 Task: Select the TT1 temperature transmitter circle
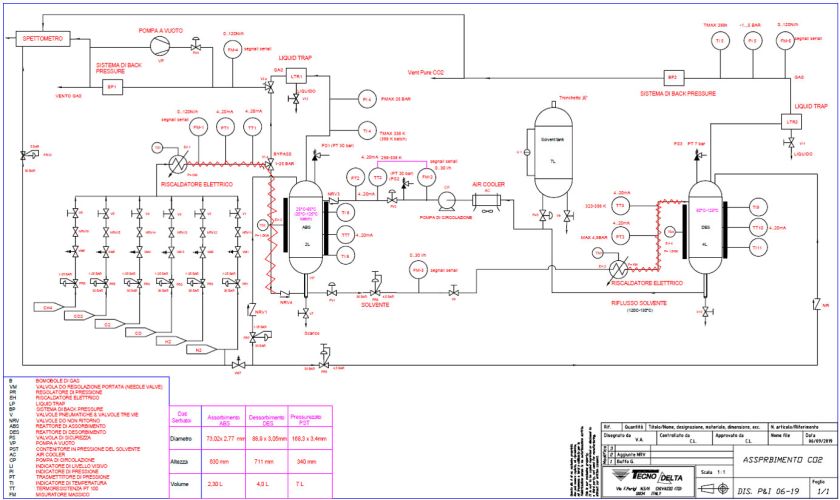[x=252, y=129]
